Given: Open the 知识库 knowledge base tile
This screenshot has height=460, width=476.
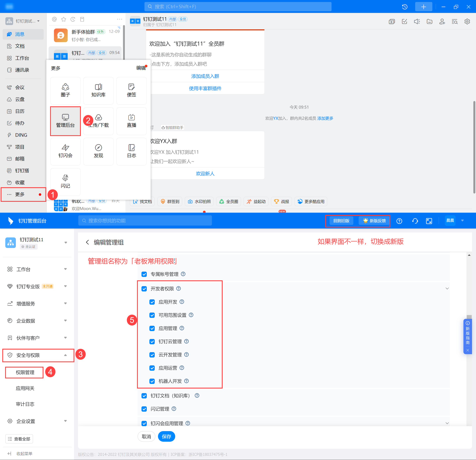Looking at the screenshot, I should point(98,90).
